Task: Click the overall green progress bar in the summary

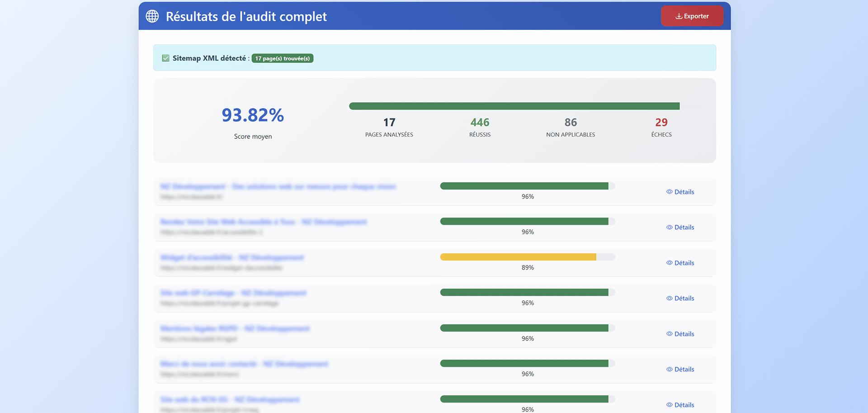Action: pos(514,106)
